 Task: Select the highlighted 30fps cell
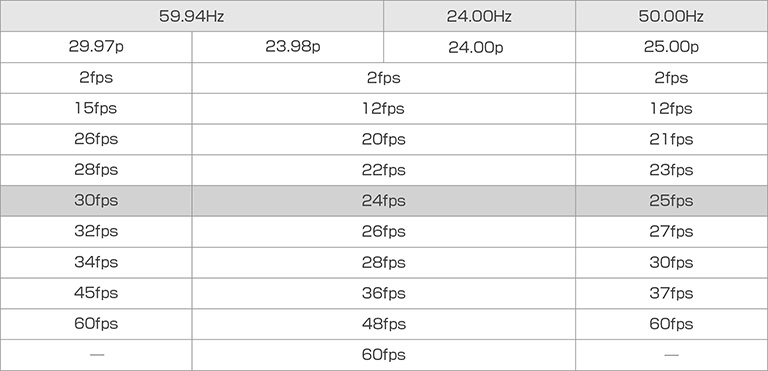tap(96, 201)
